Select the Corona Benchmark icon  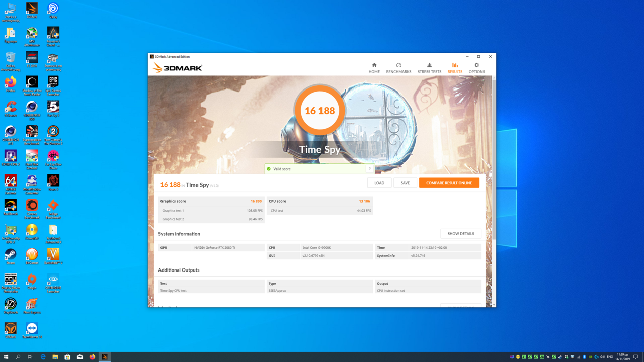point(32,209)
